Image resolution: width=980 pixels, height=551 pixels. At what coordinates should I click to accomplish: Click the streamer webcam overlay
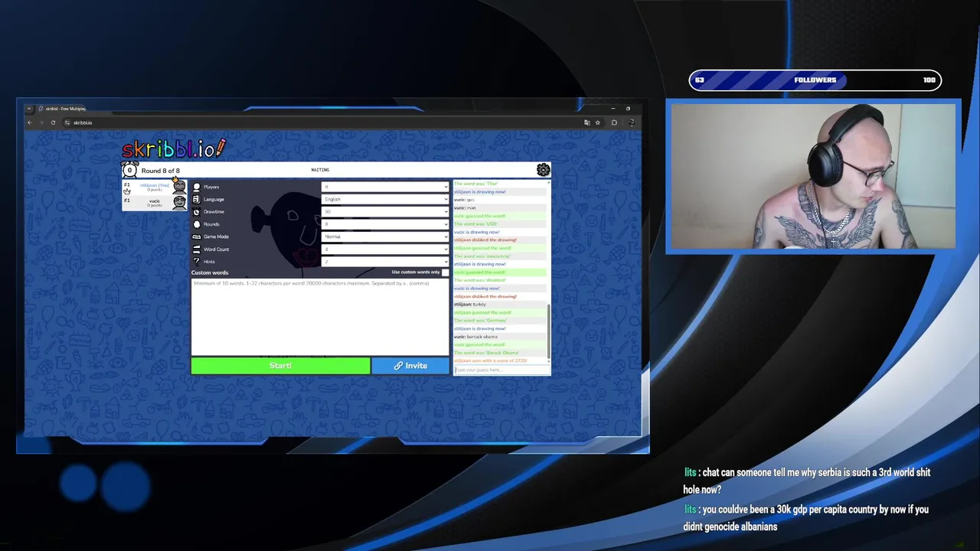point(813,177)
